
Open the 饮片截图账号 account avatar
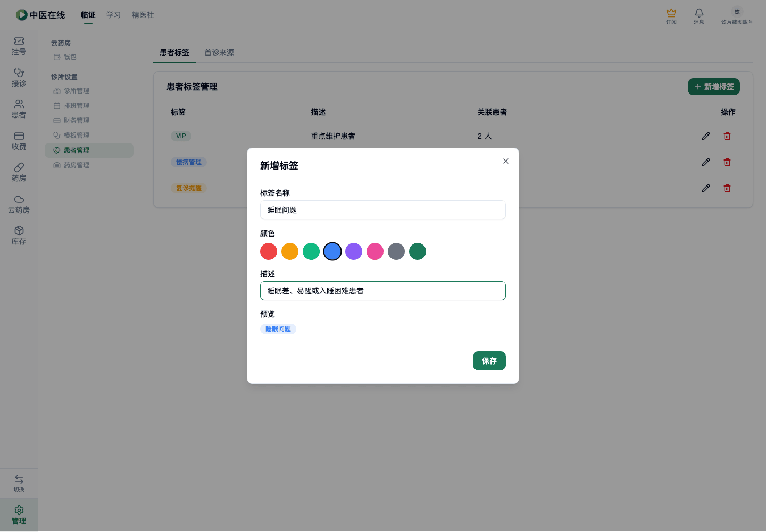coord(737,16)
